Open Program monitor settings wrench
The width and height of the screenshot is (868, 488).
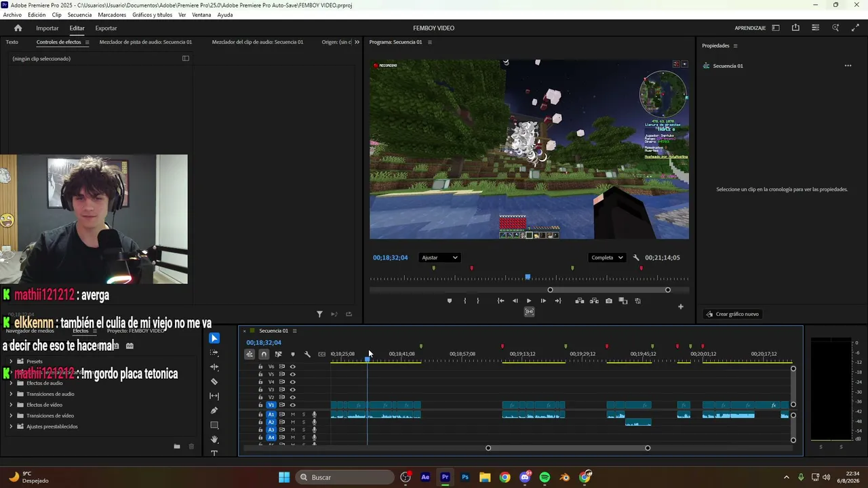coord(636,258)
